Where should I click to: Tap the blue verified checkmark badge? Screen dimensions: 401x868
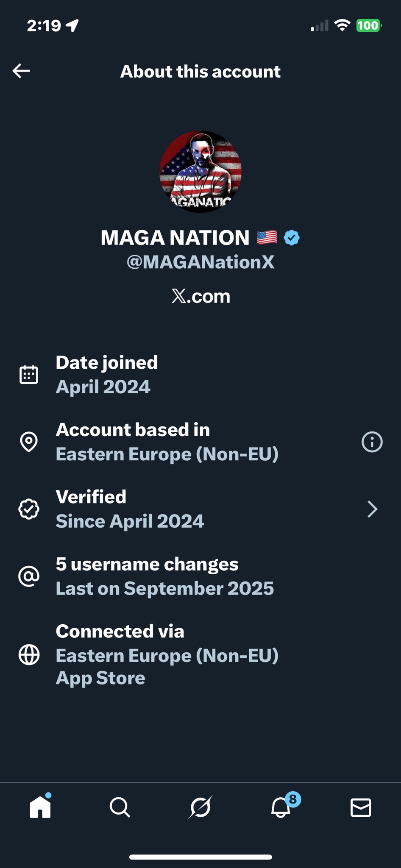pos(292,238)
